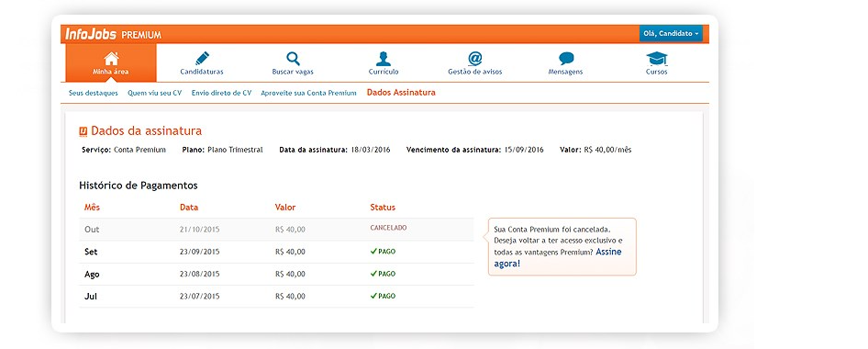Go to Envio direto de CV
The image size is (868, 349).
221,93
